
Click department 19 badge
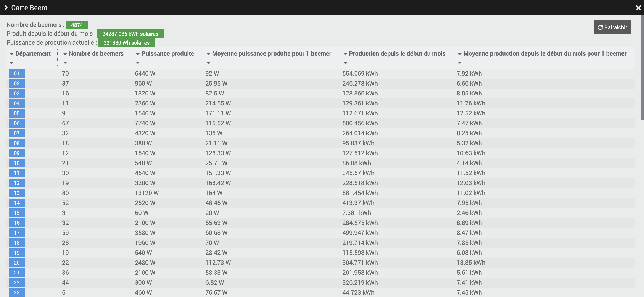coord(17,253)
